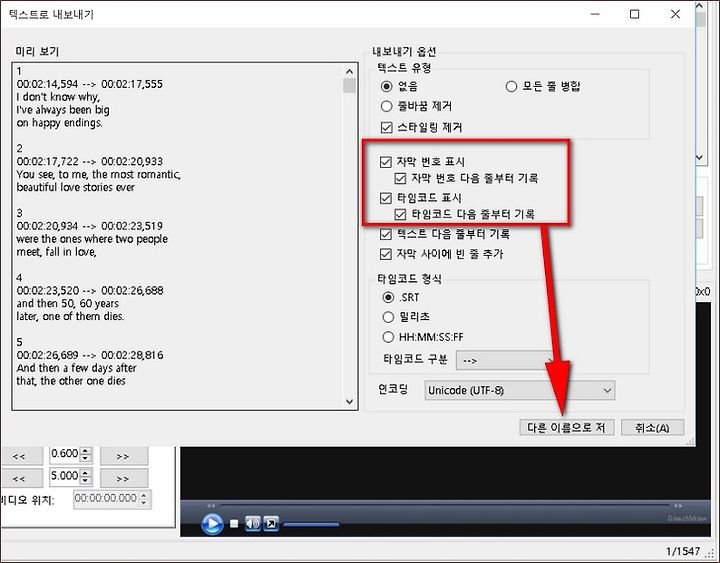The width and height of the screenshot is (720, 563).
Task: Select the .SRT timecode format
Action: [388, 298]
